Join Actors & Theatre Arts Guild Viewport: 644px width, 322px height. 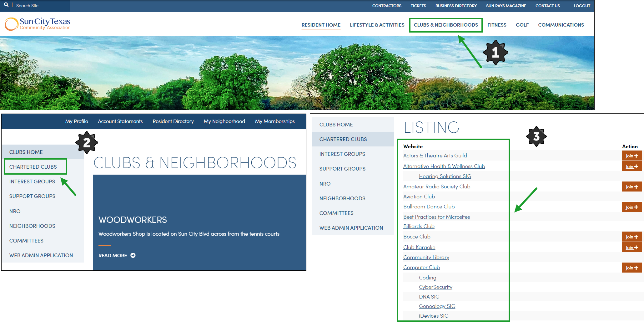pos(632,156)
